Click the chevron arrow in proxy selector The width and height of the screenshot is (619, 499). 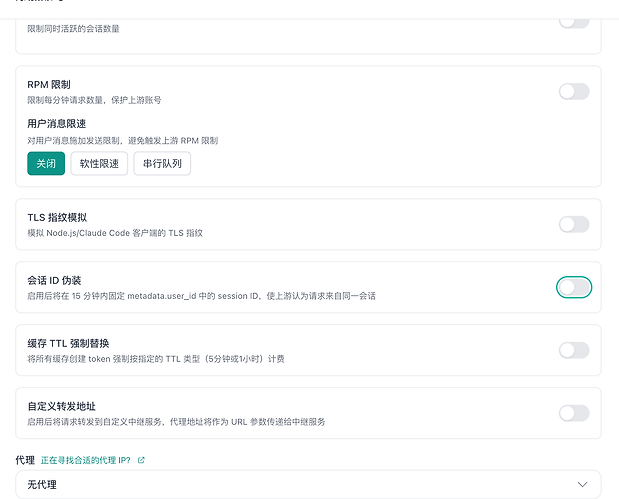tap(582, 484)
